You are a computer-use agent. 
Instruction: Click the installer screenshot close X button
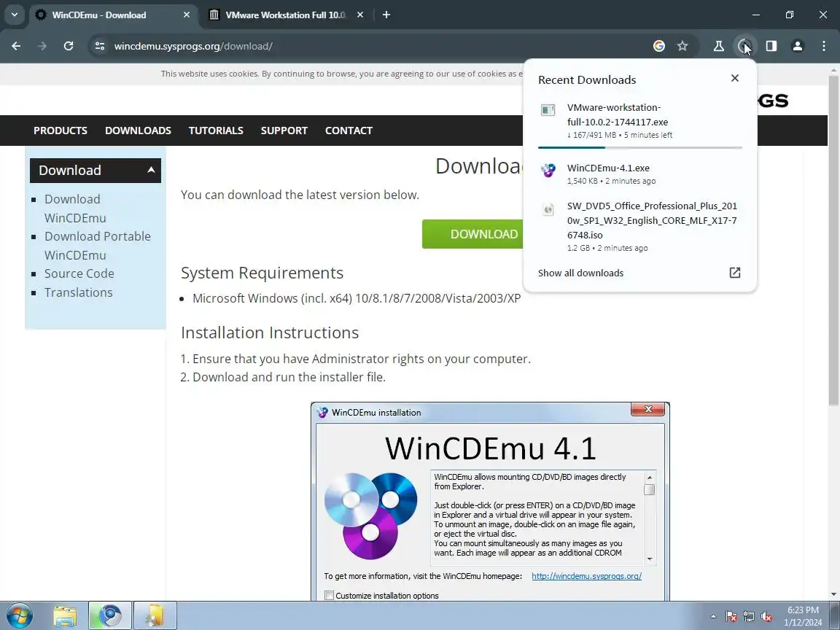648,409
